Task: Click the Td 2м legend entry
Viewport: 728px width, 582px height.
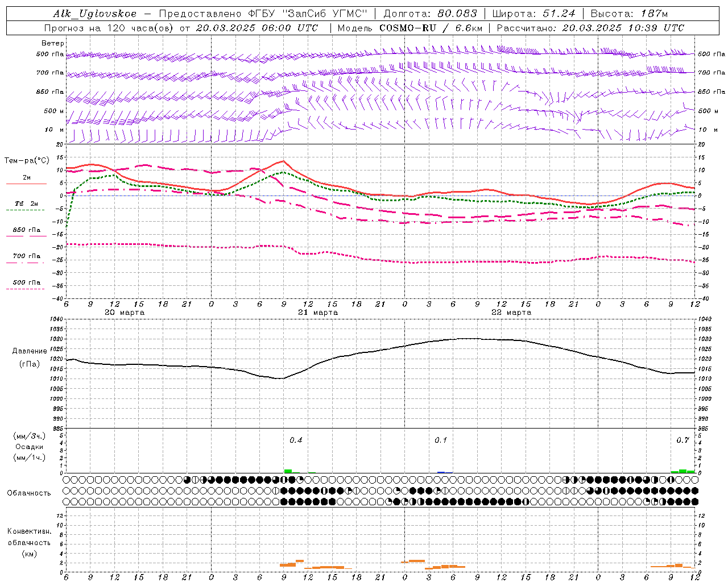Action: [26, 203]
